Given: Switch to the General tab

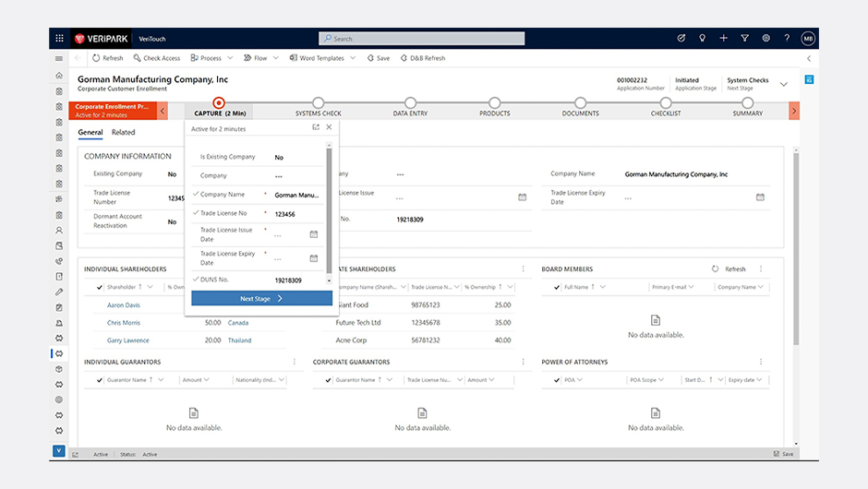Looking at the screenshot, I should click(90, 132).
